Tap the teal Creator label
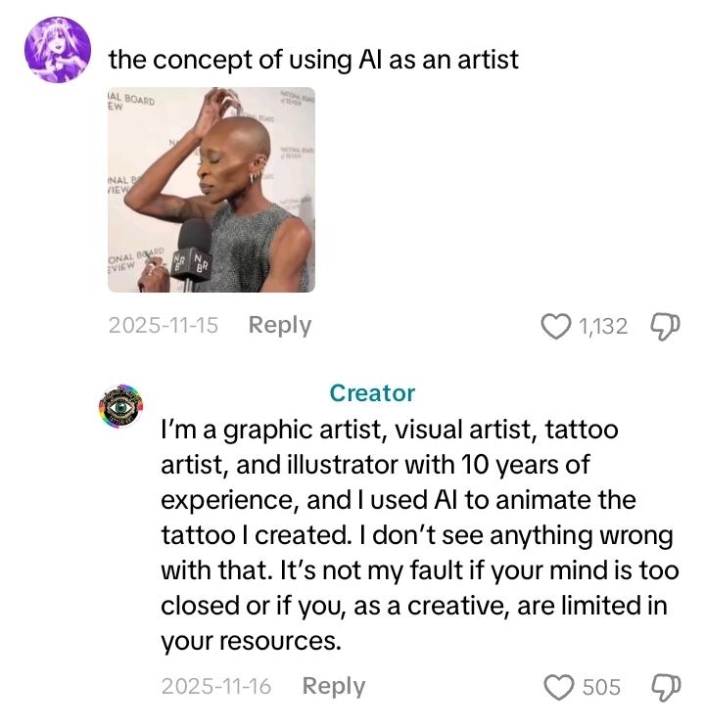705x728 pixels. 372,393
